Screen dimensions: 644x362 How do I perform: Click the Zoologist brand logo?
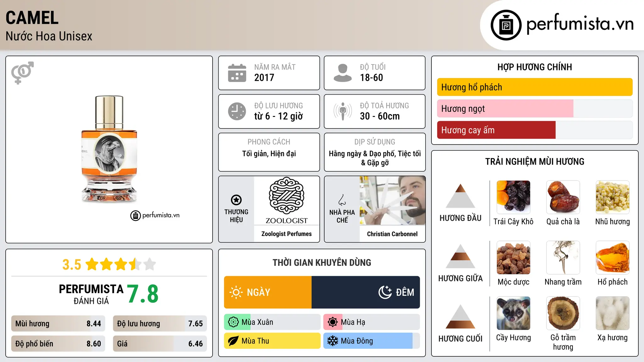pos(286,200)
